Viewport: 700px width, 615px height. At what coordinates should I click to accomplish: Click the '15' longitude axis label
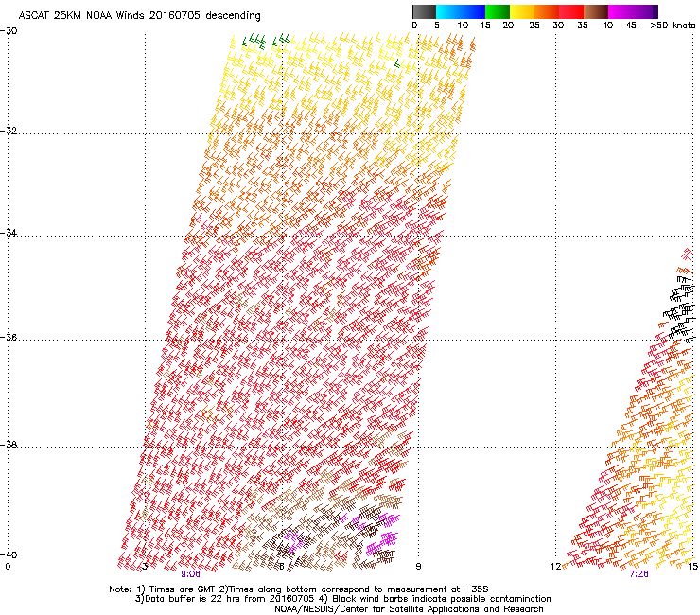point(692,567)
